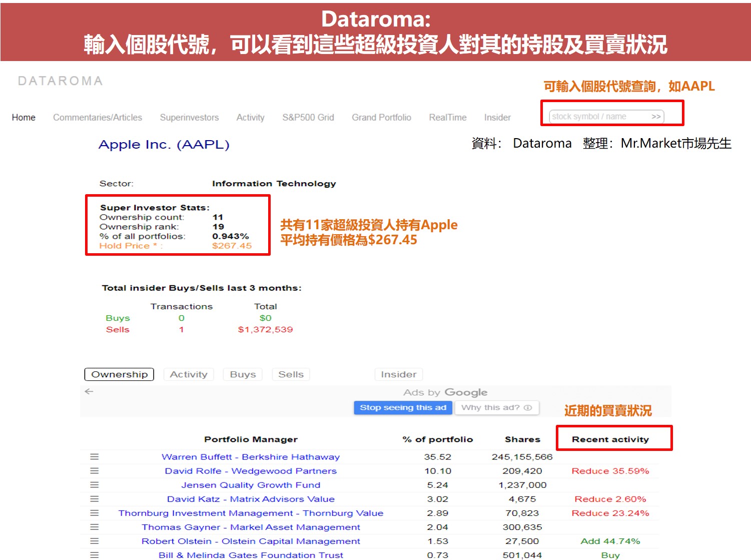Viewport: 751px width, 560px height.
Task: Click the 245,155,566 shares value
Action: click(x=522, y=457)
